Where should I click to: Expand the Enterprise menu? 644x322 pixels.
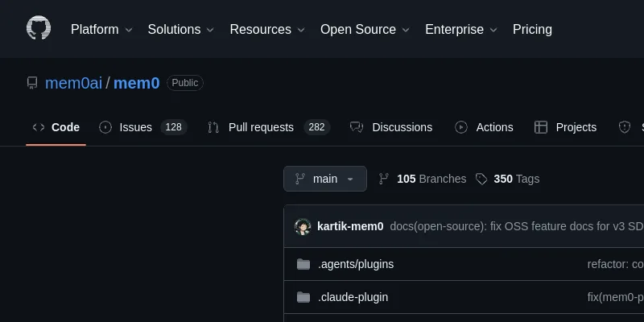[x=461, y=30]
